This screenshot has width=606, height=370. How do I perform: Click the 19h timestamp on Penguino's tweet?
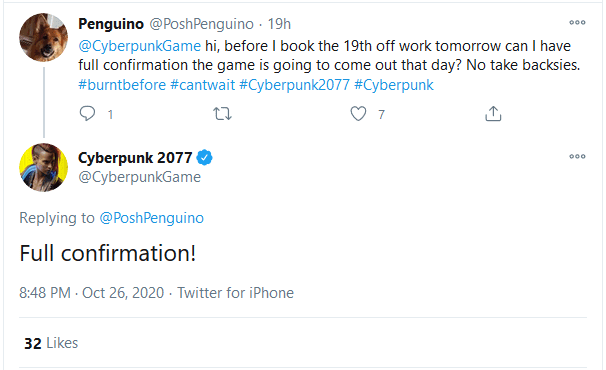coord(279,24)
